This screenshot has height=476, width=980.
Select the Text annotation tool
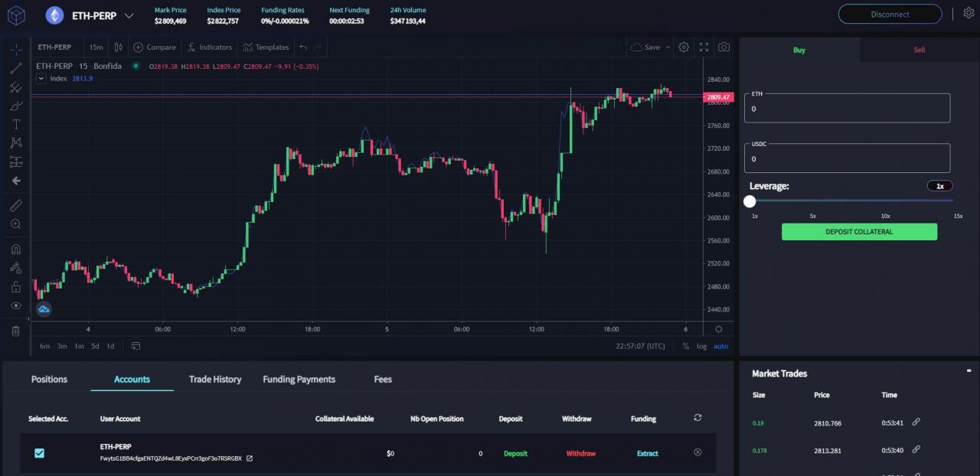[15, 124]
